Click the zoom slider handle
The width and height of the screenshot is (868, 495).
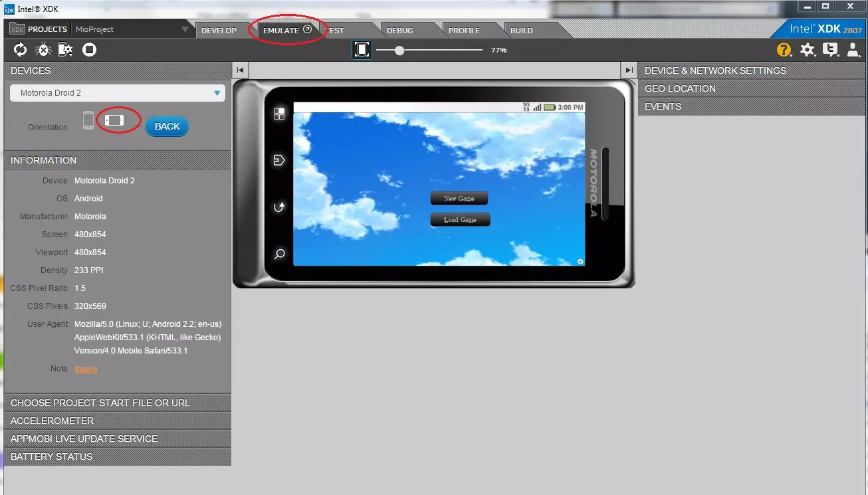pyautogui.click(x=399, y=50)
